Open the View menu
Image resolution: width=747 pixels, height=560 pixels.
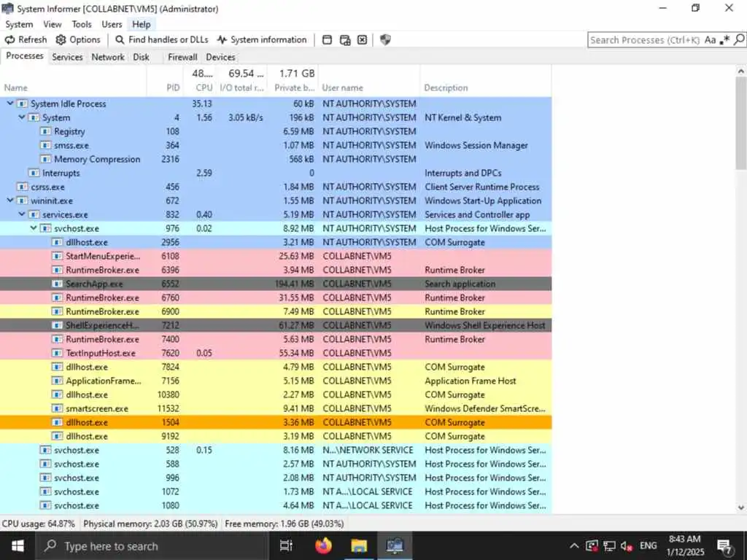coord(53,24)
